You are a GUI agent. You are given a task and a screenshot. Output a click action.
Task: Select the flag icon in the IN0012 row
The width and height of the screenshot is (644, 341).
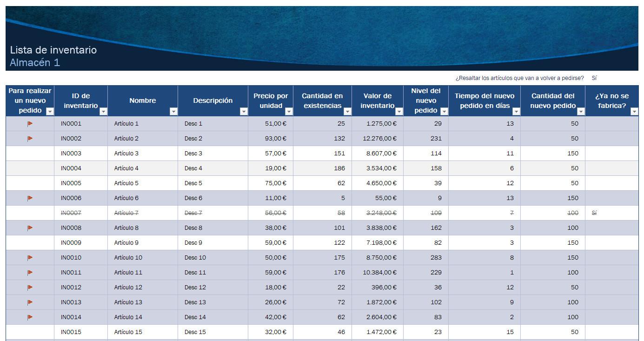[30, 288]
